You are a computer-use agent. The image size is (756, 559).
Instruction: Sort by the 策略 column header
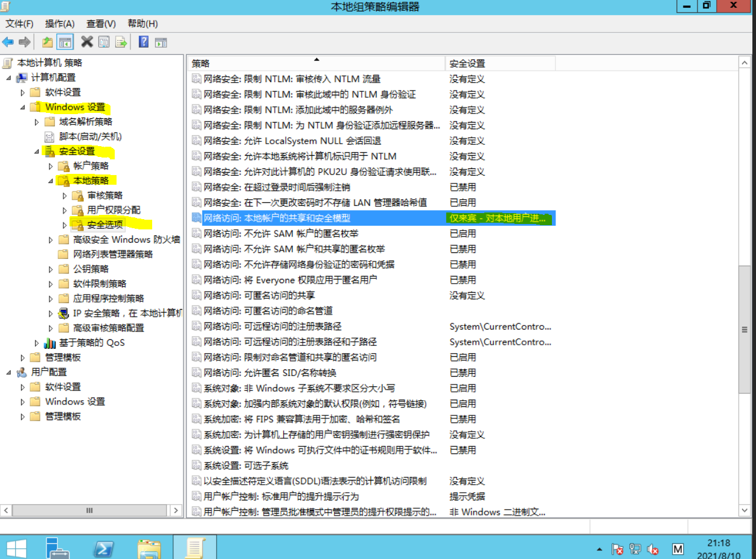(316, 63)
